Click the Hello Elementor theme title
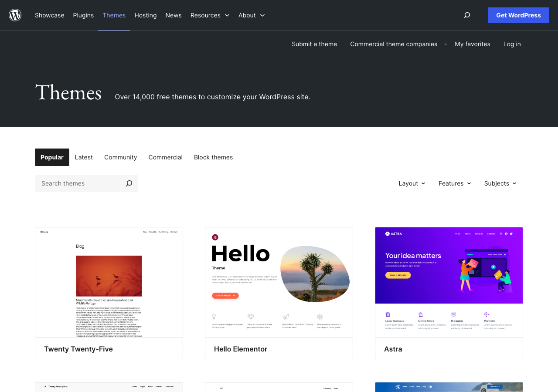Viewport: 558px width, 392px height. pos(241,349)
